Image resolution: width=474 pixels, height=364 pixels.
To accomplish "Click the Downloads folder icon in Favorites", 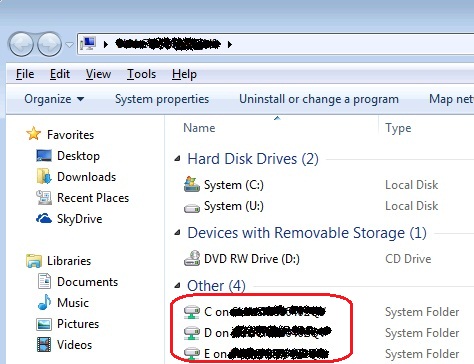I will click(x=44, y=176).
